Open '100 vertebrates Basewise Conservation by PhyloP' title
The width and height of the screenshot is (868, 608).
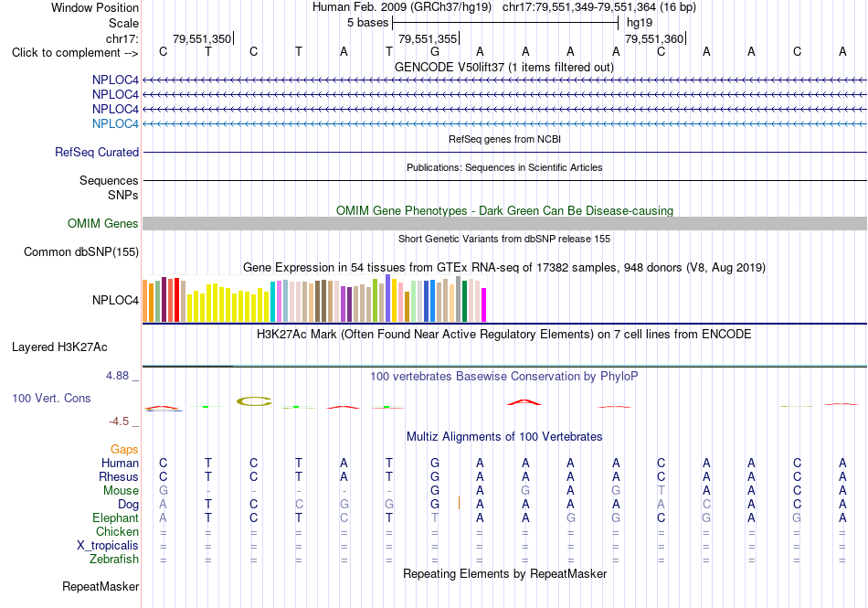tap(504, 376)
